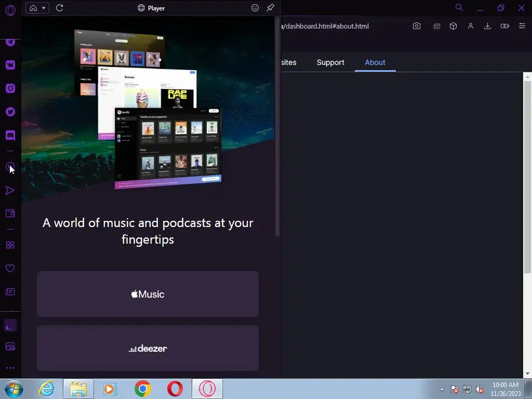Open the calendar-style toolbar icon
Image resolution: width=532 pixels, height=399 pixels.
tap(436, 26)
